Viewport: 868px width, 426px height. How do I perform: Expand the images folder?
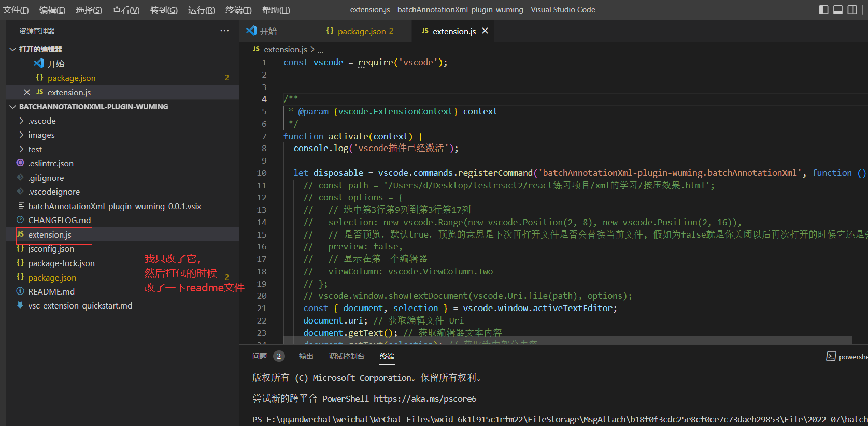pos(21,135)
